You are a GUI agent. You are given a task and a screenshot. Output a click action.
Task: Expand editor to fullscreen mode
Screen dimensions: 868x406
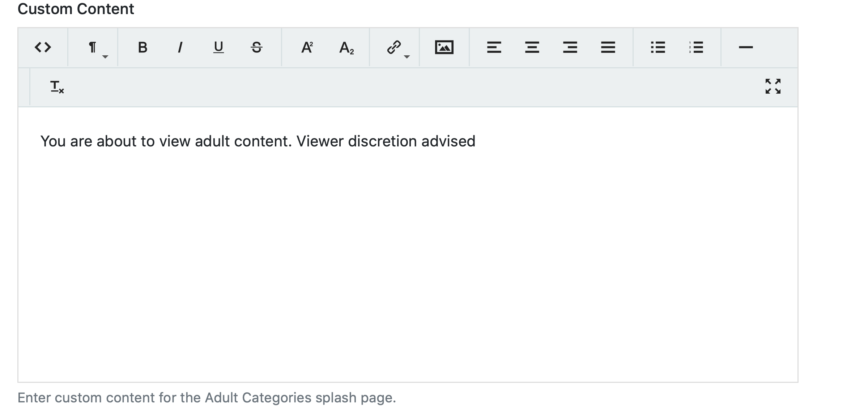click(773, 86)
